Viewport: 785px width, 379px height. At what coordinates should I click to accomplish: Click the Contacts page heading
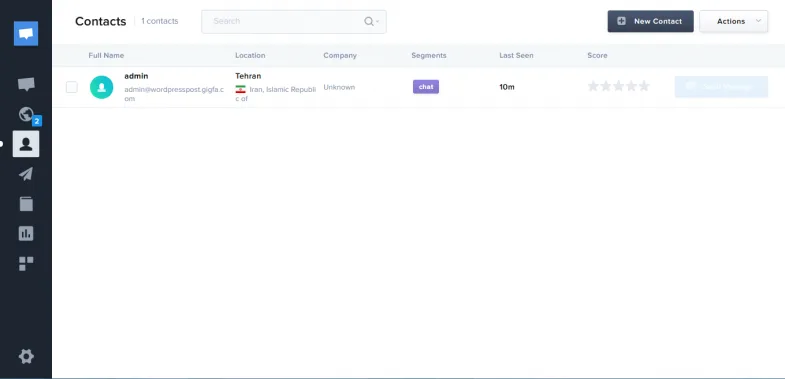point(101,22)
